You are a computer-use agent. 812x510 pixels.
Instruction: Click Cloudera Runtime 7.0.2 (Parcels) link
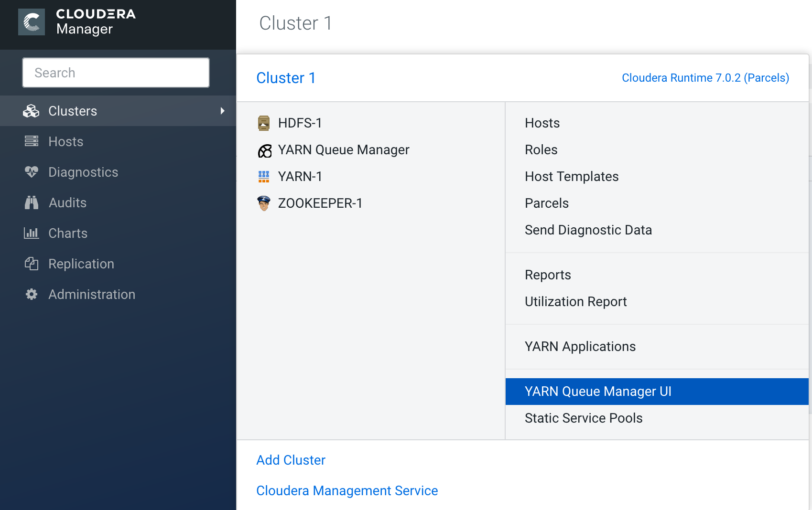point(705,78)
